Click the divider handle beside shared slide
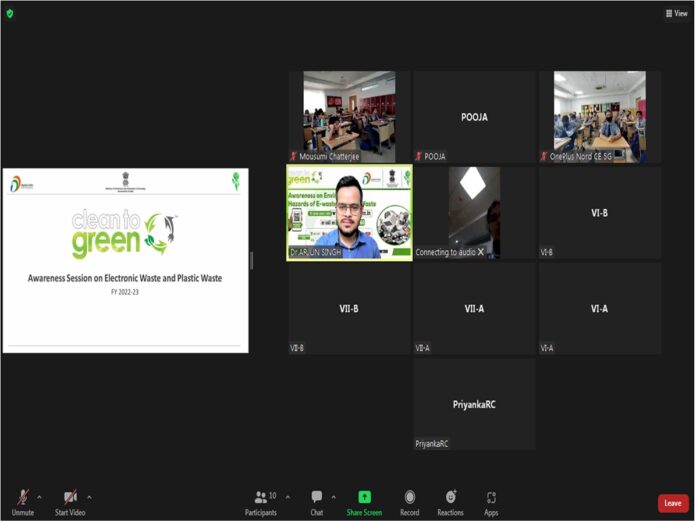This screenshot has height=523, width=696. pyautogui.click(x=251, y=261)
